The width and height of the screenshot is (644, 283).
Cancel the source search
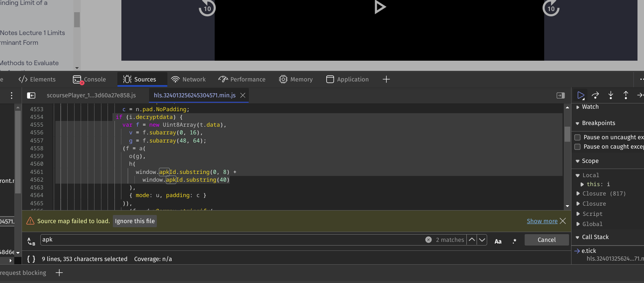pyautogui.click(x=546, y=240)
